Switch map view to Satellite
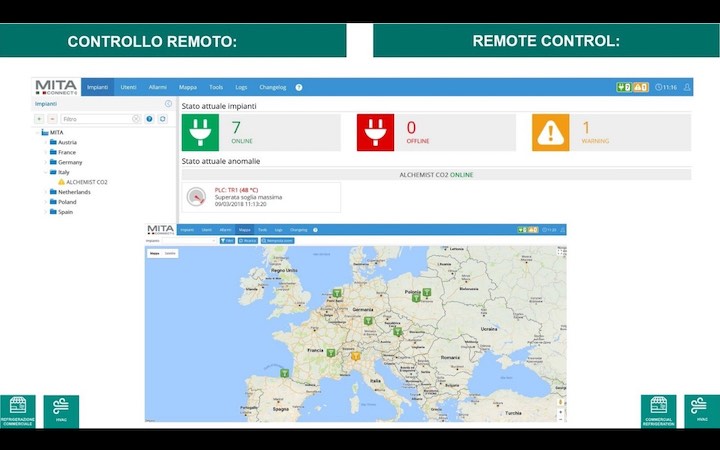Viewport: 720px width, 450px height. (x=170, y=253)
